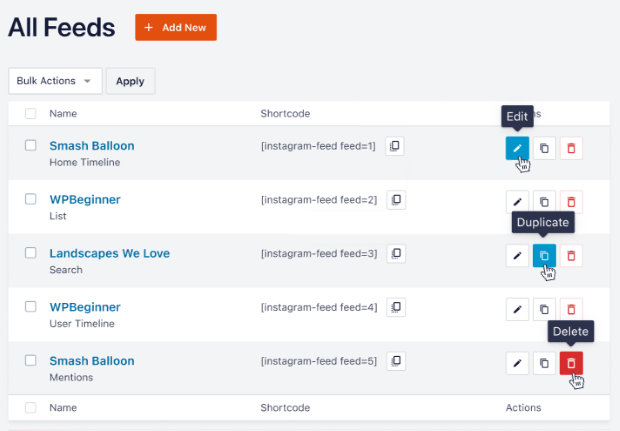Copy shortcode for feed=4
This screenshot has width=620, height=431.
[396, 307]
